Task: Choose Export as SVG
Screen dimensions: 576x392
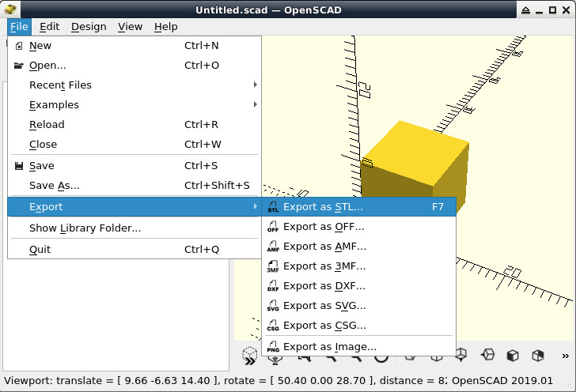Action: pyautogui.click(x=359, y=306)
